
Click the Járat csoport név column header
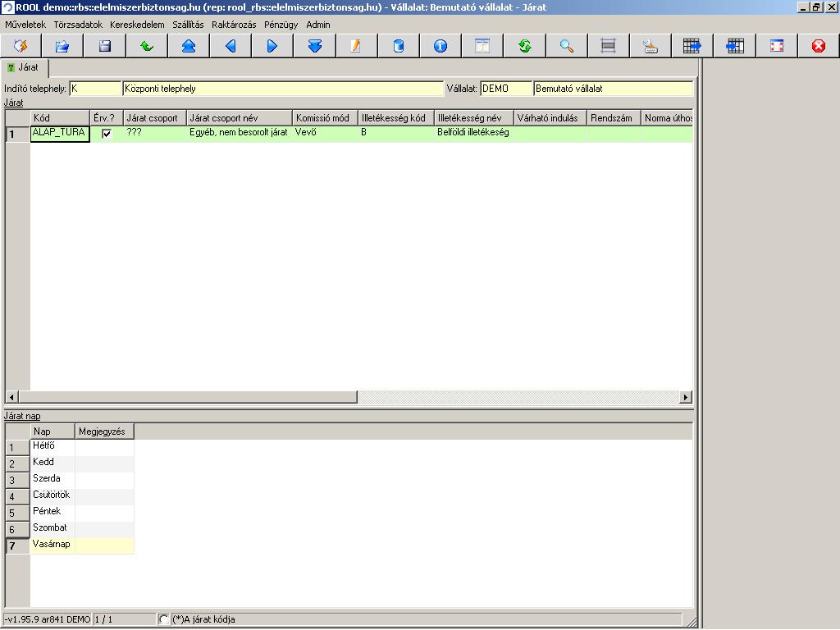point(240,118)
